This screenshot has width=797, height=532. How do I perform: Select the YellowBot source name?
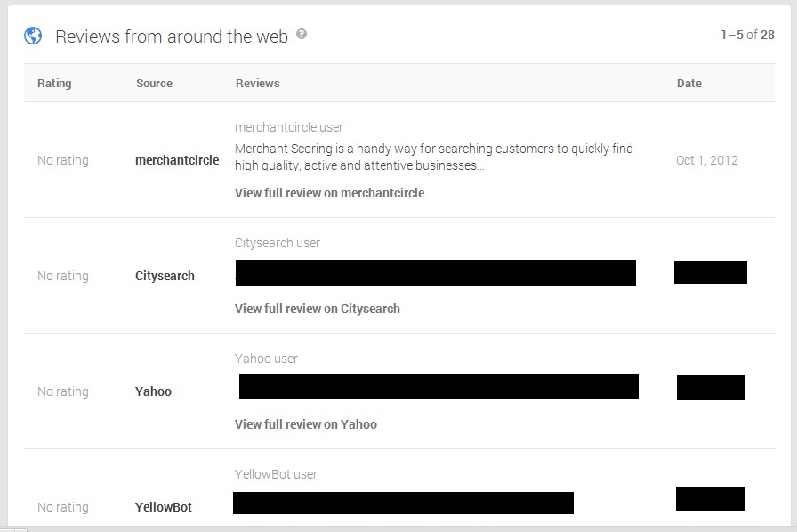(x=163, y=507)
